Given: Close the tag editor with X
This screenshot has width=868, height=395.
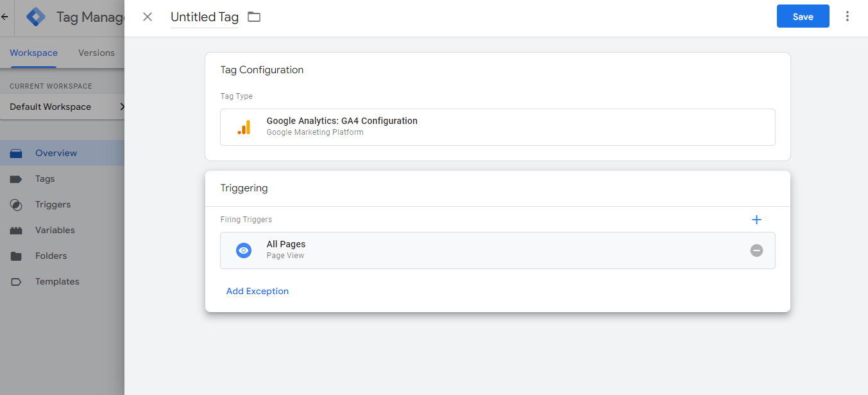Looking at the screenshot, I should 148,17.
